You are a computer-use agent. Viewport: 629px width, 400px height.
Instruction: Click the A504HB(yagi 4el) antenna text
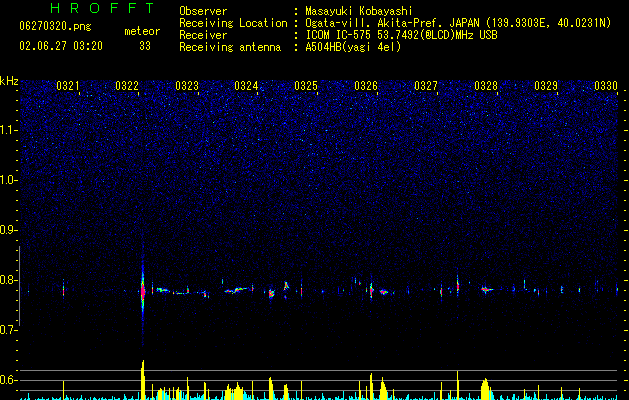pyautogui.click(x=353, y=47)
